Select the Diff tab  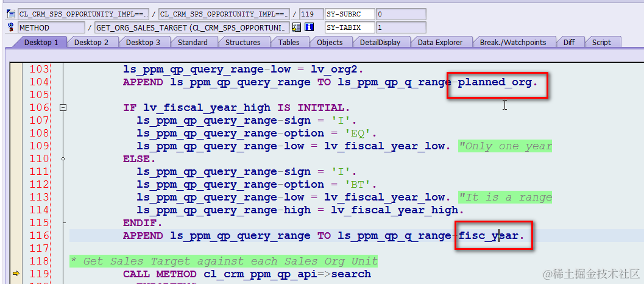569,42
